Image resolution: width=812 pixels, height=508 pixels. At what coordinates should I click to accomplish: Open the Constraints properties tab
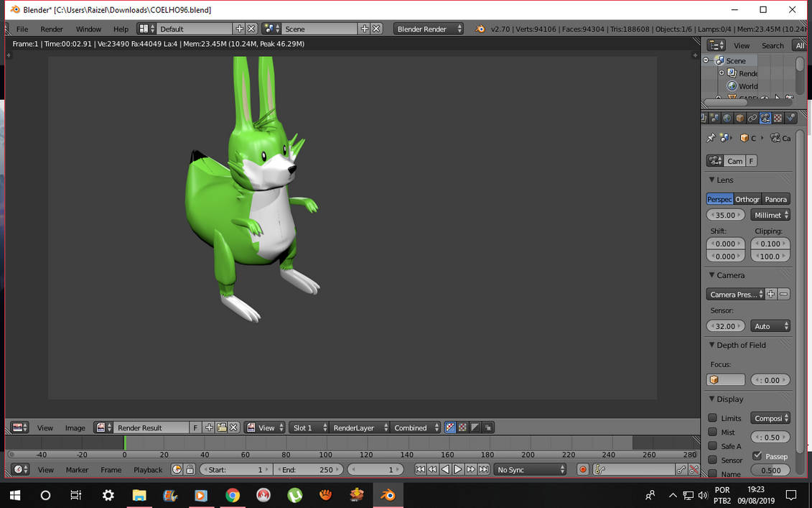click(752, 117)
